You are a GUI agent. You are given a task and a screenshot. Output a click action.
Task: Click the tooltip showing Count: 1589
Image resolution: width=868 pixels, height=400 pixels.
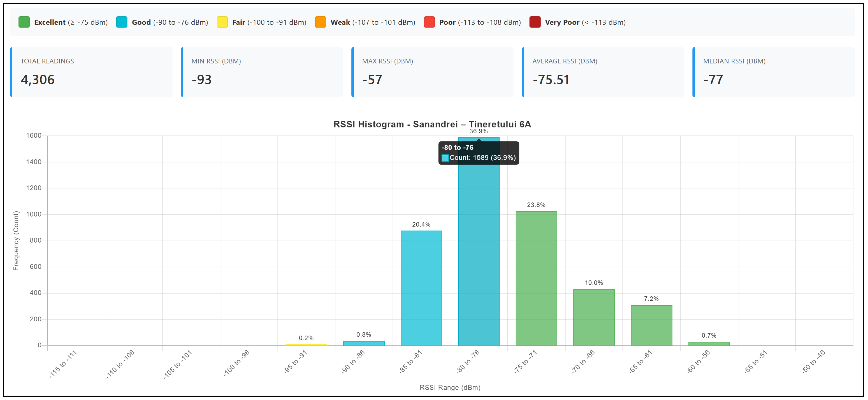(479, 153)
